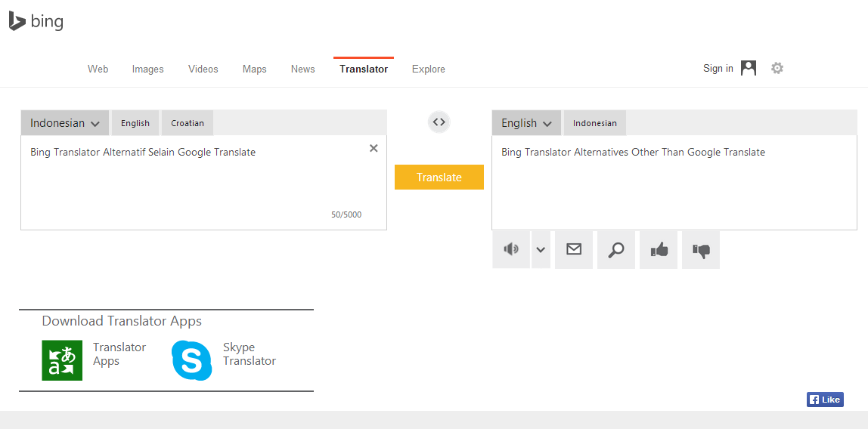Click the orange Translate button
Screen dimensions: 868x429
point(439,177)
